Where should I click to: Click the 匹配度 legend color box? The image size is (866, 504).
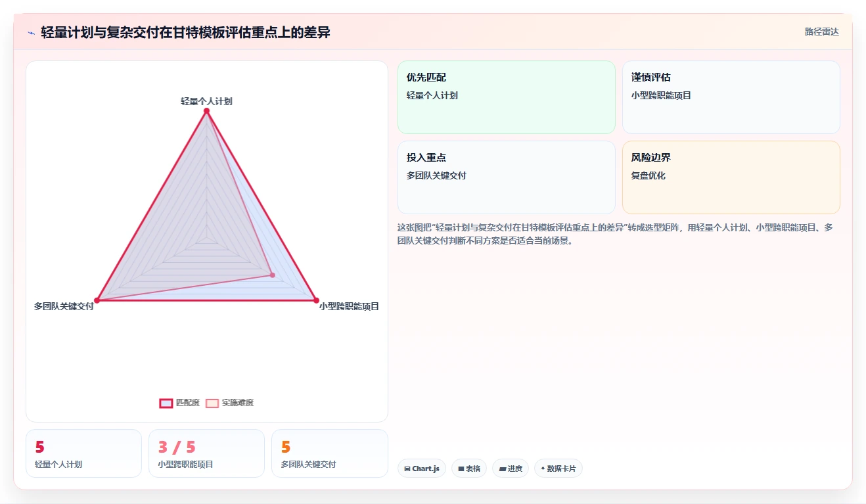pyautogui.click(x=166, y=403)
